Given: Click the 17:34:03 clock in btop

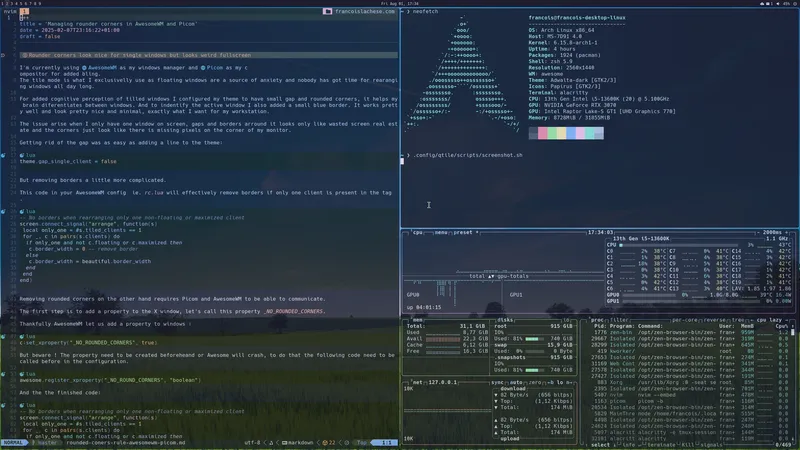Looking at the screenshot, I should (x=600, y=233).
